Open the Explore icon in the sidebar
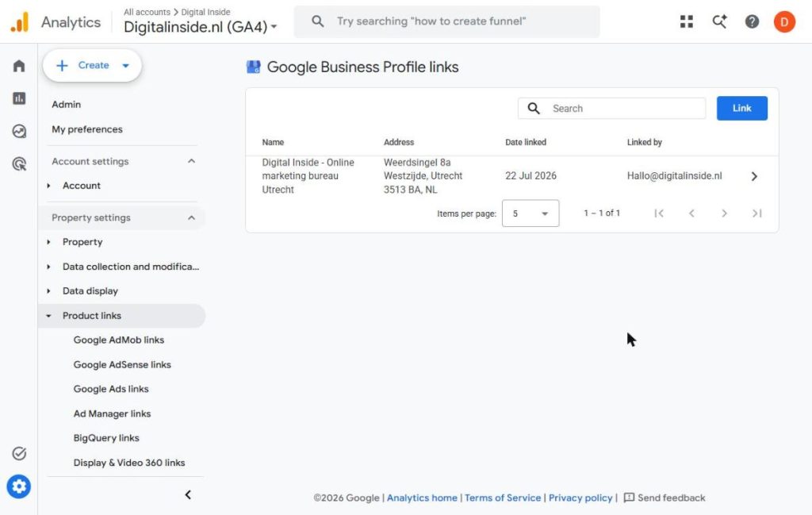 19,131
